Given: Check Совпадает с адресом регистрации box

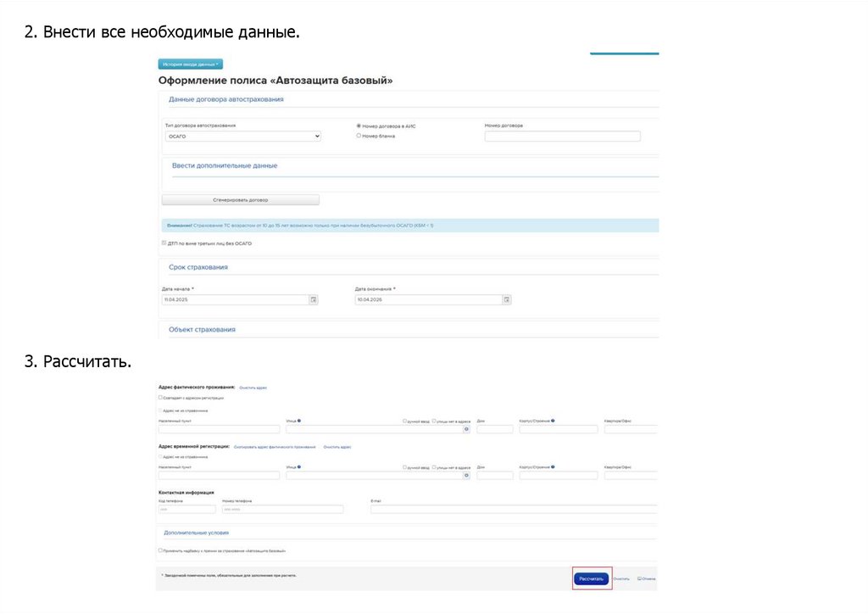Looking at the screenshot, I should (160, 397).
